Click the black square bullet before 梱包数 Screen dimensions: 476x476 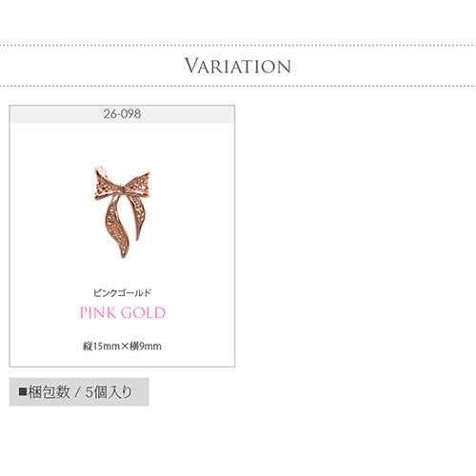23,392
